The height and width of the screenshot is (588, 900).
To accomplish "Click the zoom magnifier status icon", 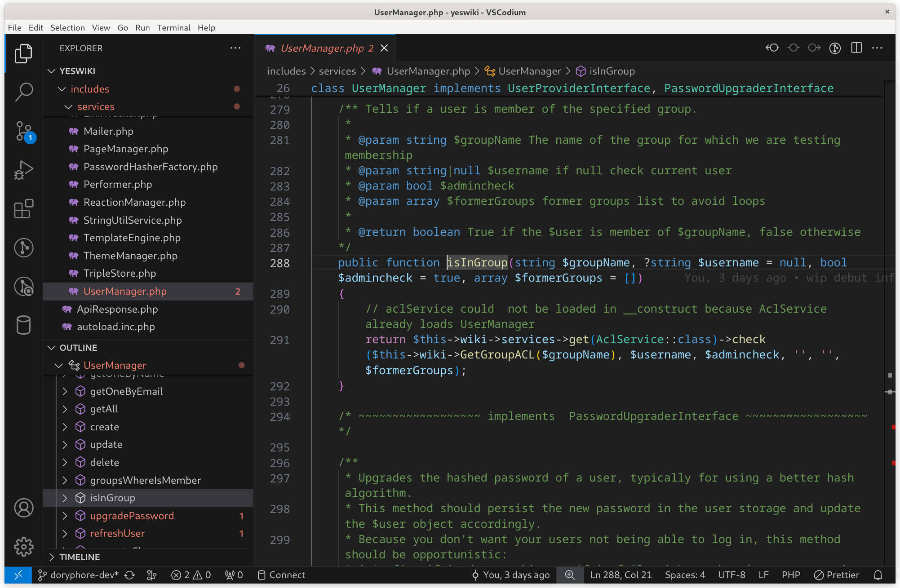I will (569, 575).
